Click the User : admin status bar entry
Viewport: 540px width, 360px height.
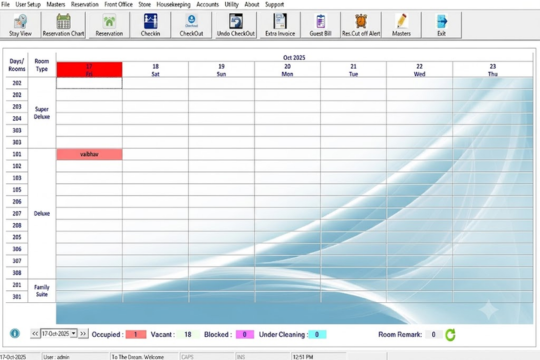click(56, 357)
